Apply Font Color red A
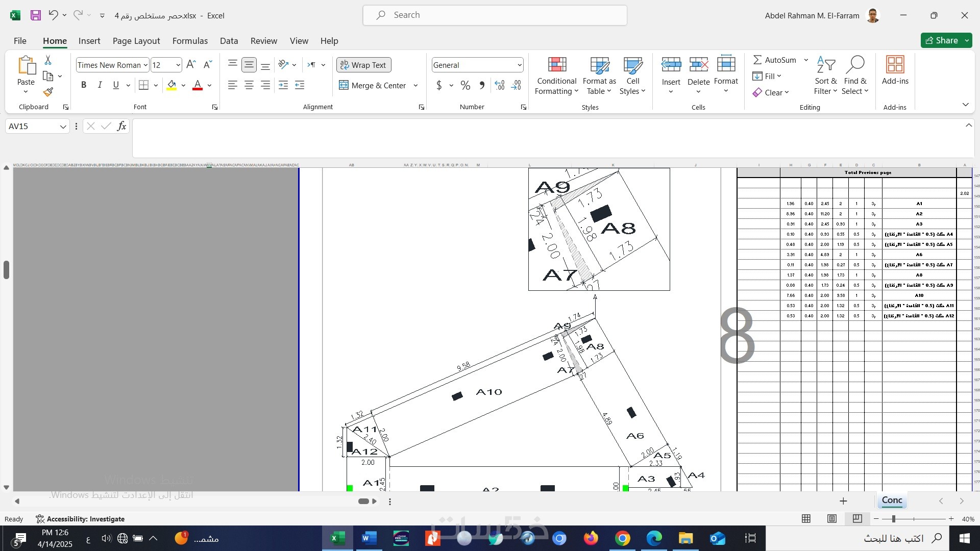980x551 pixels. [198, 85]
